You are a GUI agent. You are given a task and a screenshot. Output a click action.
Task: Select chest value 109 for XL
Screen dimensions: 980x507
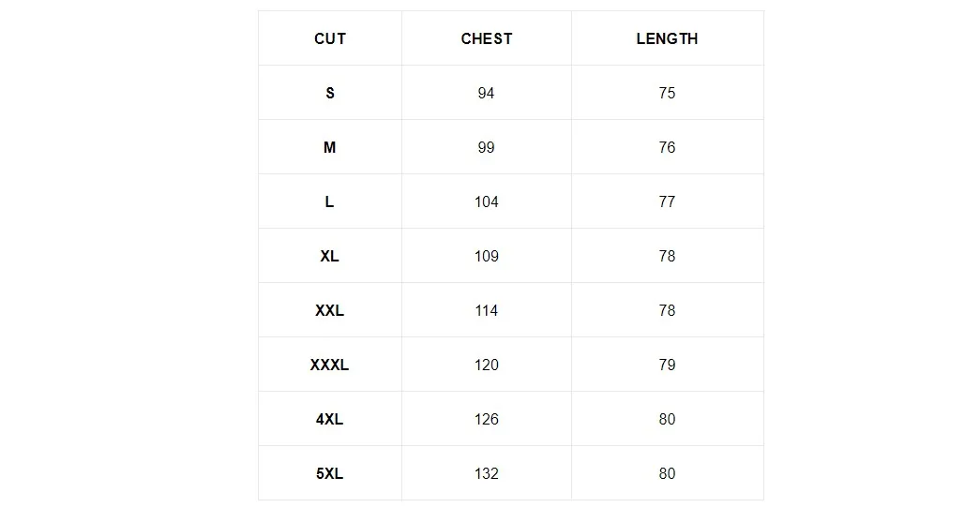click(x=486, y=256)
